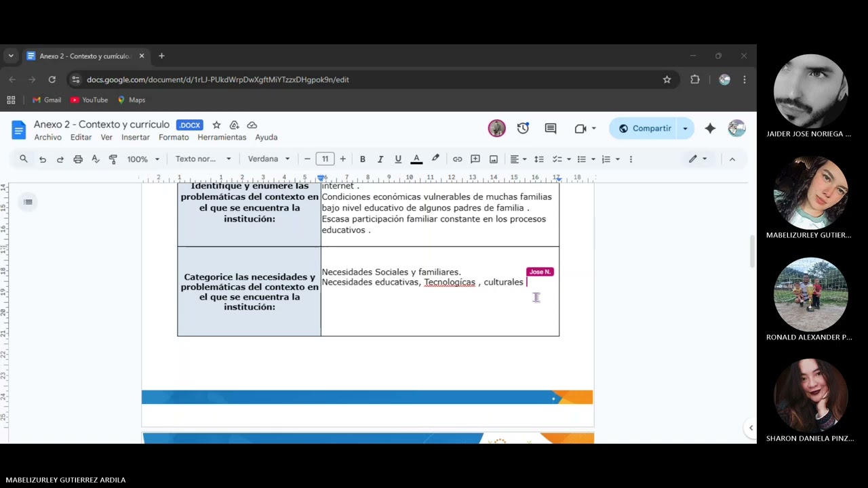Image resolution: width=868 pixels, height=488 pixels.
Task: Show the document outline icon
Action: pos(28,201)
